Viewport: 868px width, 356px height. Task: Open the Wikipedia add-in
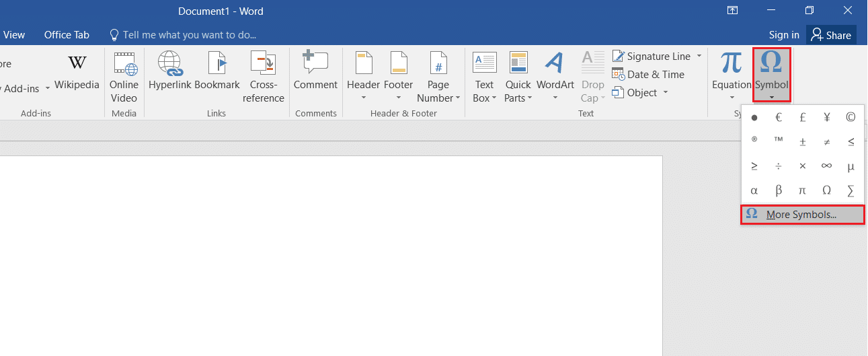pos(77,73)
